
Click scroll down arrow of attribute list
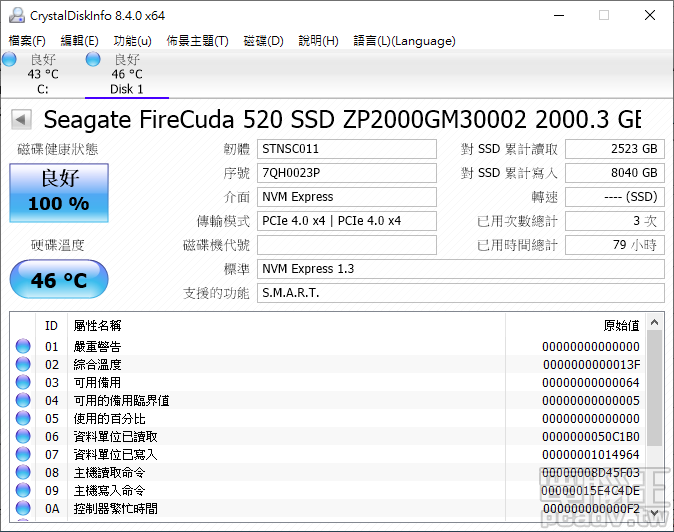click(x=655, y=513)
